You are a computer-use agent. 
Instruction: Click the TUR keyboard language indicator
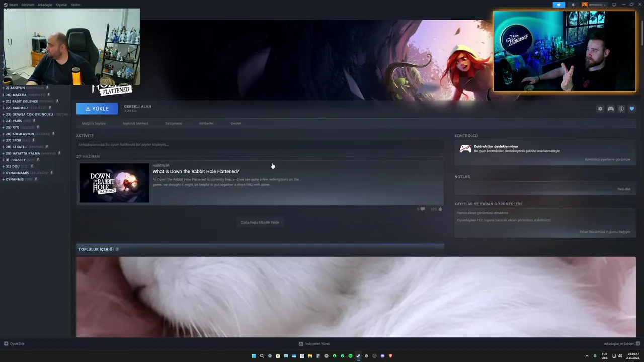(x=605, y=356)
